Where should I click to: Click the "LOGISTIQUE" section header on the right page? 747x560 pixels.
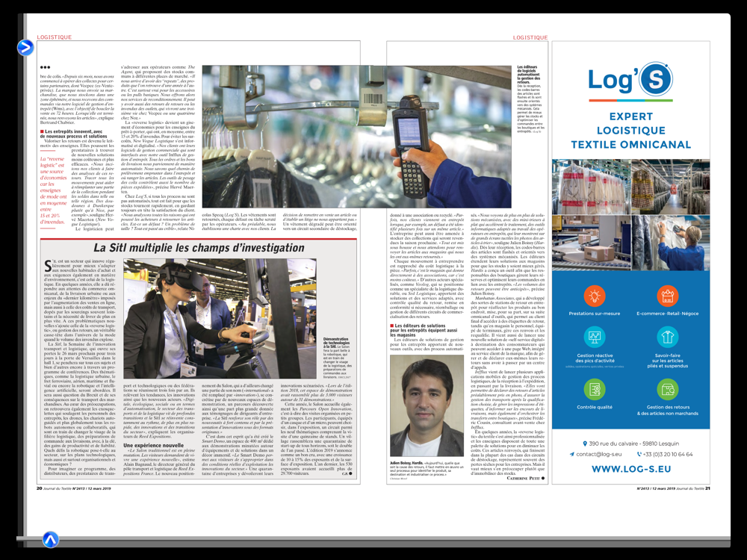pyautogui.click(x=530, y=37)
